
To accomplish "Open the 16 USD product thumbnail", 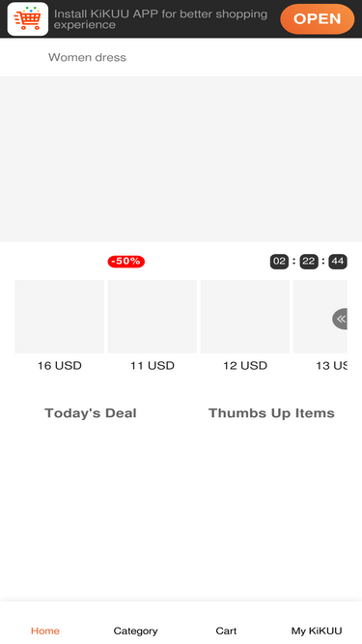I will (59, 317).
